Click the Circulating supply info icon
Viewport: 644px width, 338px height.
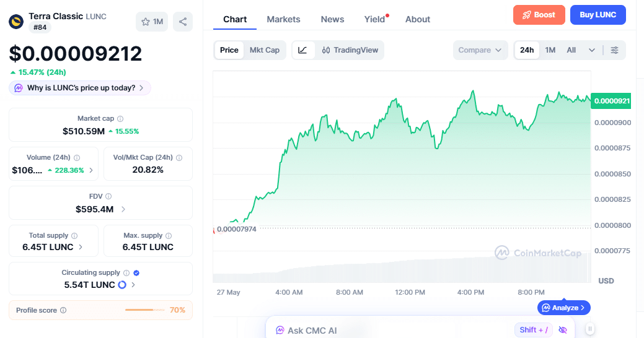pyautogui.click(x=126, y=273)
